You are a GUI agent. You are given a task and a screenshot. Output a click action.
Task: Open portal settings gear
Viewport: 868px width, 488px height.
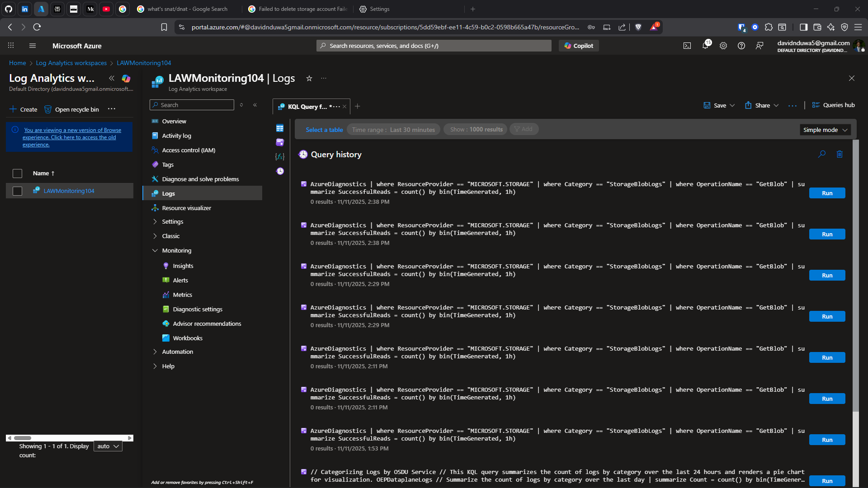tap(723, 46)
